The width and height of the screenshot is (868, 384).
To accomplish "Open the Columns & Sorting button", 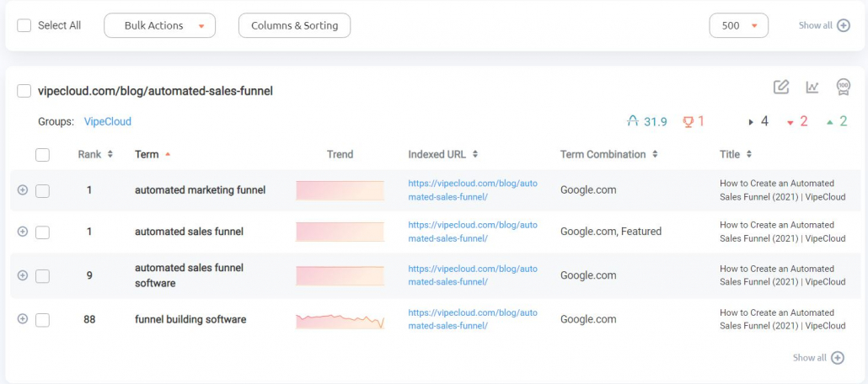I will click(x=294, y=25).
